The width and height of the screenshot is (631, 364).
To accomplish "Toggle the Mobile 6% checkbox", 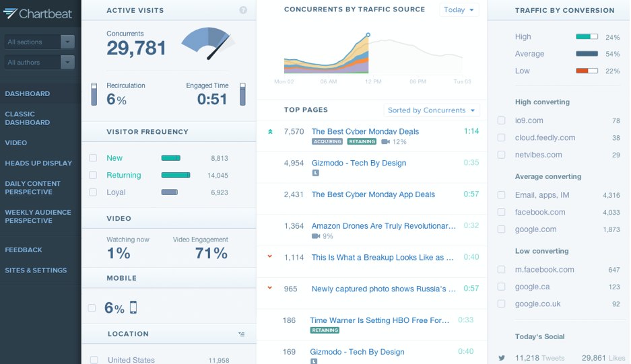I will point(92,308).
